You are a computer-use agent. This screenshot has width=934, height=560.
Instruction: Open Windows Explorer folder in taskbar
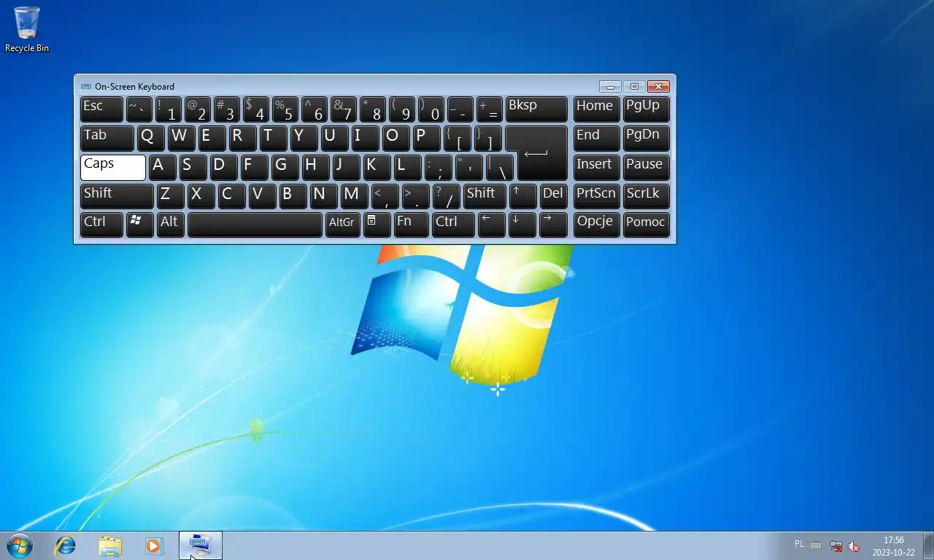110,545
